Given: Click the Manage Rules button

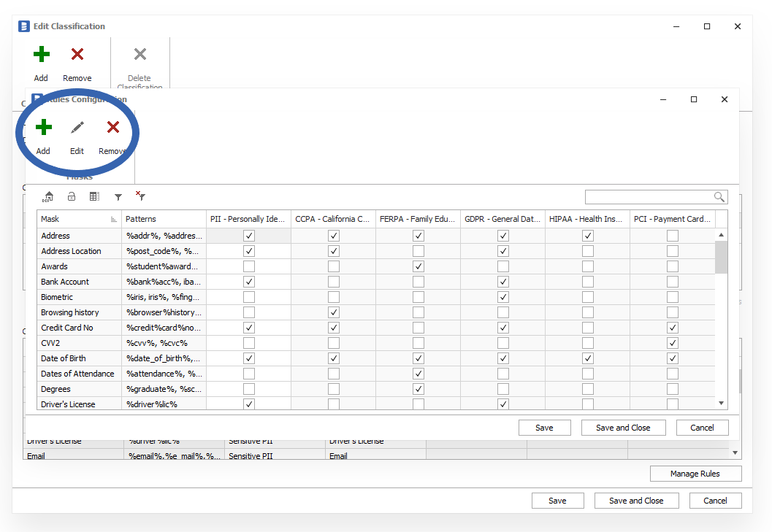Looking at the screenshot, I should point(695,474).
